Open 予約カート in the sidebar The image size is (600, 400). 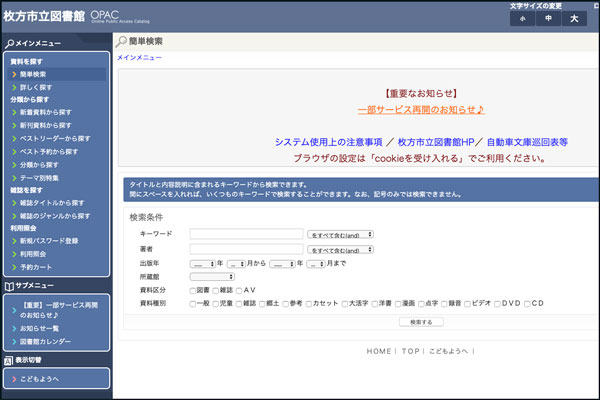[x=37, y=267]
